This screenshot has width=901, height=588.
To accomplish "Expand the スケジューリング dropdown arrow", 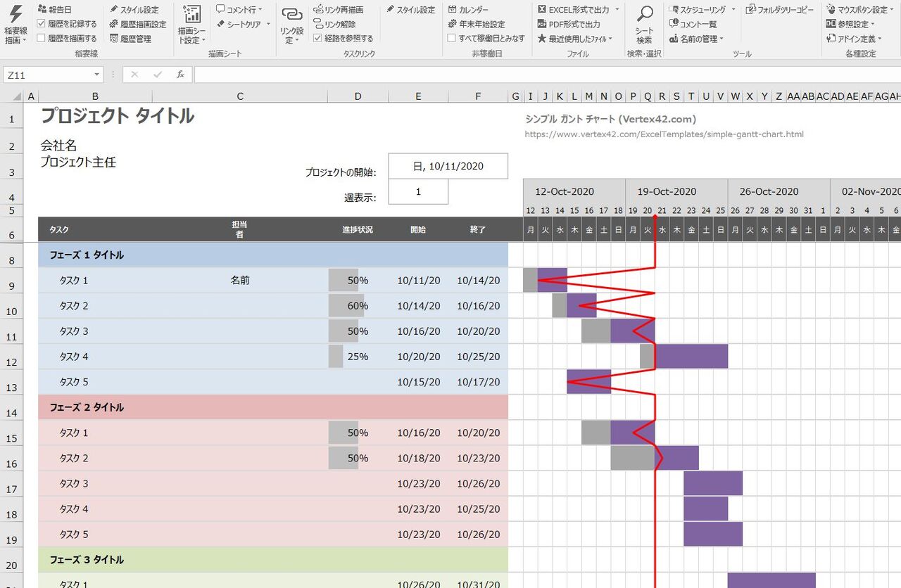I will [733, 10].
